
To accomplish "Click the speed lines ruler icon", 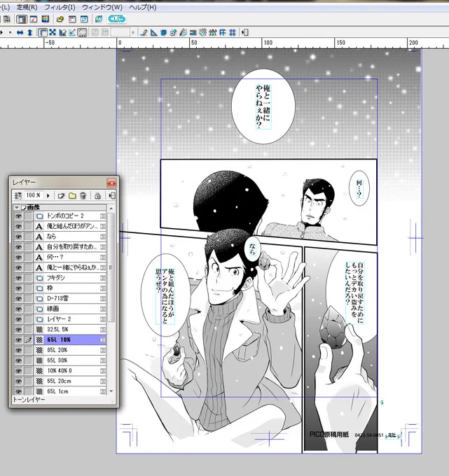I will [x=184, y=32].
